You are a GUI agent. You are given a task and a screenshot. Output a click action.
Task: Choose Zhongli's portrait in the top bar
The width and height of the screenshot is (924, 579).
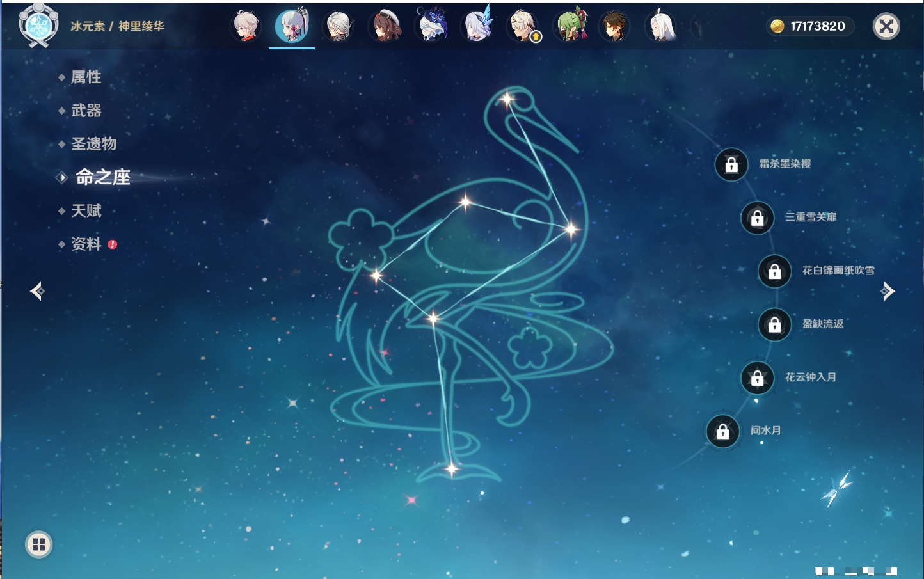(x=614, y=26)
